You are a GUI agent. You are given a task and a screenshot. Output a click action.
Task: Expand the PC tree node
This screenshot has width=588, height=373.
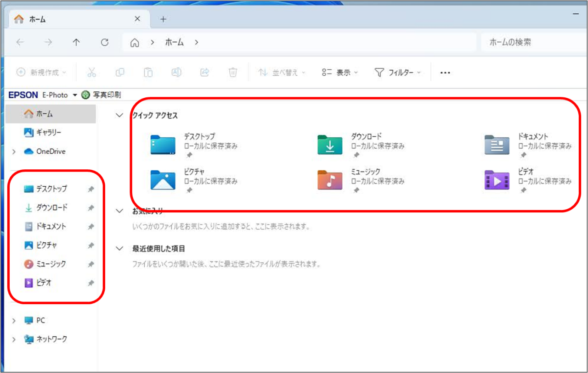14,321
